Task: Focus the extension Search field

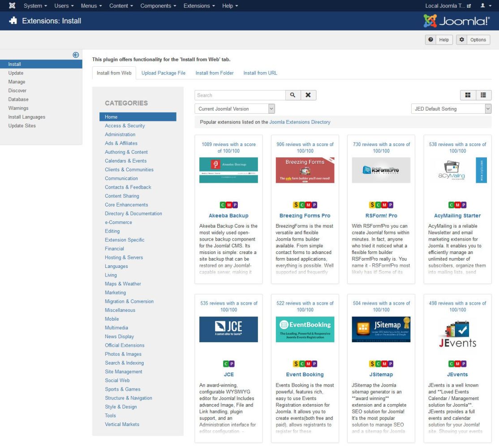Action: pos(240,95)
